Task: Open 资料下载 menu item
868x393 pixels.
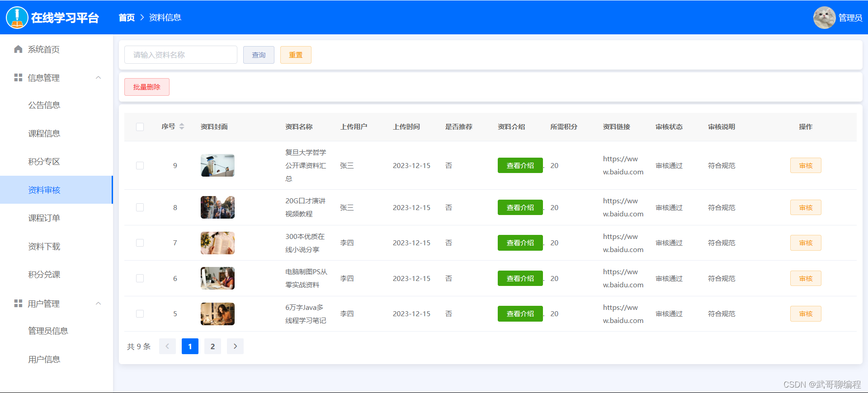Action: pyautogui.click(x=57, y=246)
